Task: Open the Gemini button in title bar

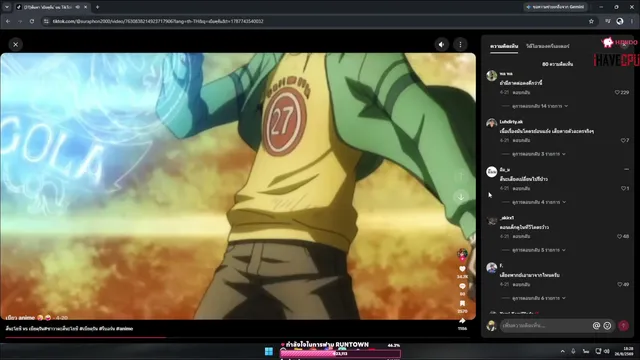Action: 556,7
